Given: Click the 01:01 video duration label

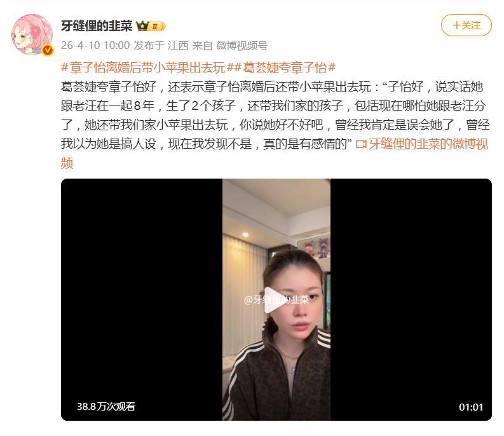Looking at the screenshot, I should [x=471, y=407].
